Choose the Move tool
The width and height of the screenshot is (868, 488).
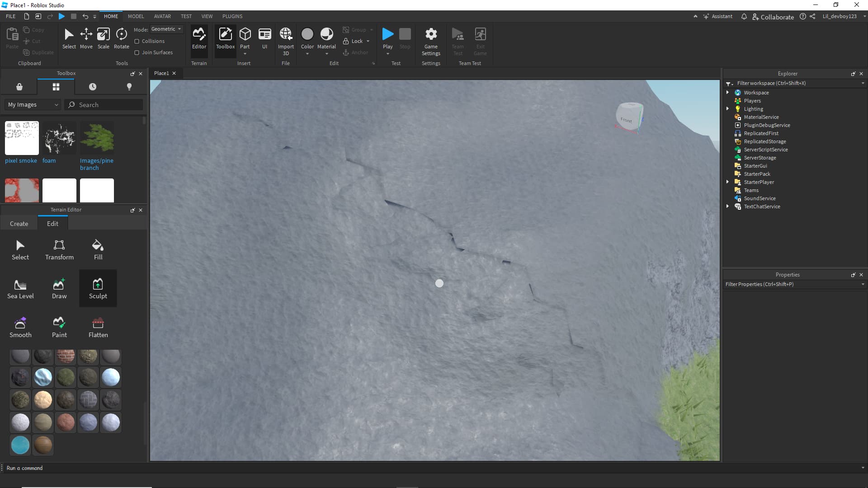(x=86, y=38)
